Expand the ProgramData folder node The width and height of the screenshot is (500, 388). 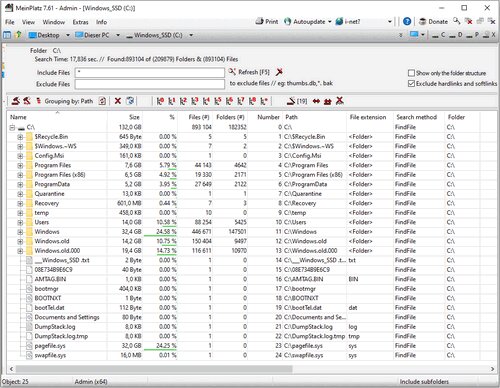20,184
